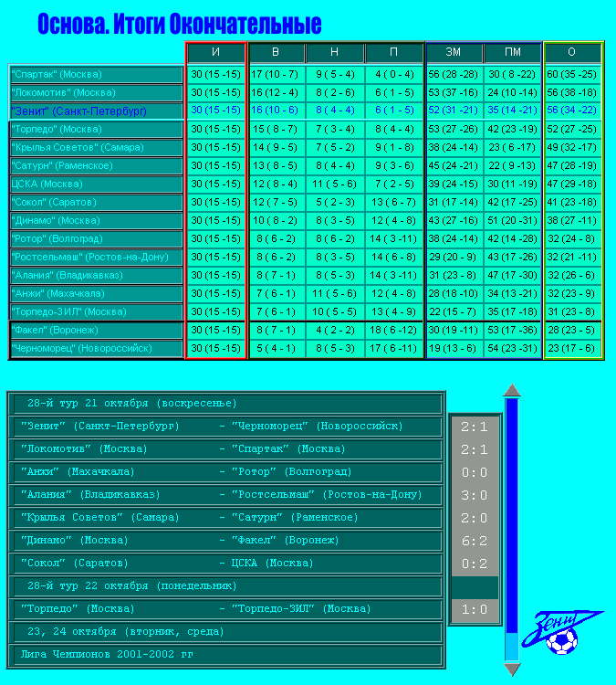Click the "Основа. Итоги Окончательные" title
Image resolution: width=616 pixels, height=685 pixels.
pos(180,24)
